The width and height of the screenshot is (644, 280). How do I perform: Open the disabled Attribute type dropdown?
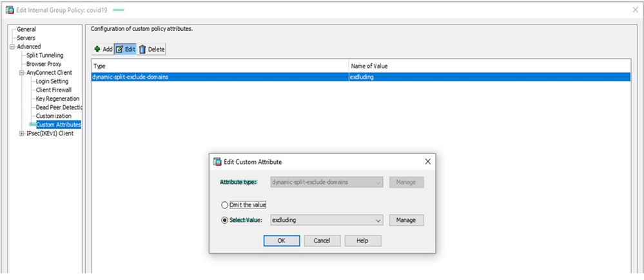[327, 182]
